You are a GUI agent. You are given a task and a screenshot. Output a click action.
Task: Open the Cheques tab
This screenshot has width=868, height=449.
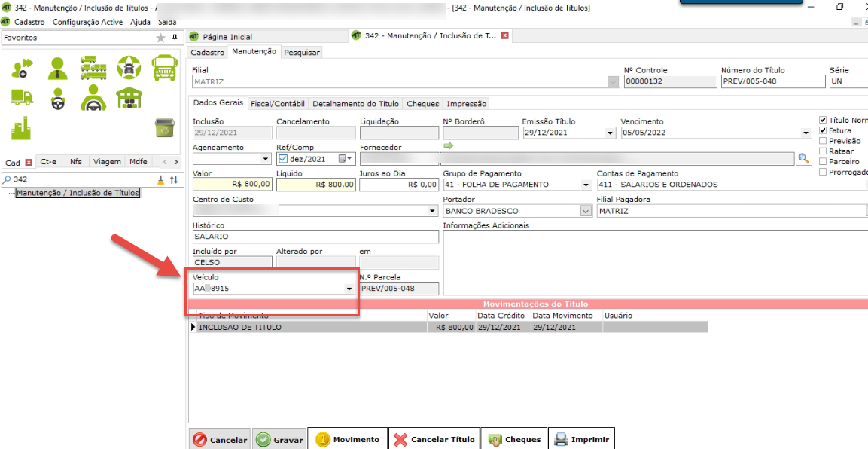(422, 104)
